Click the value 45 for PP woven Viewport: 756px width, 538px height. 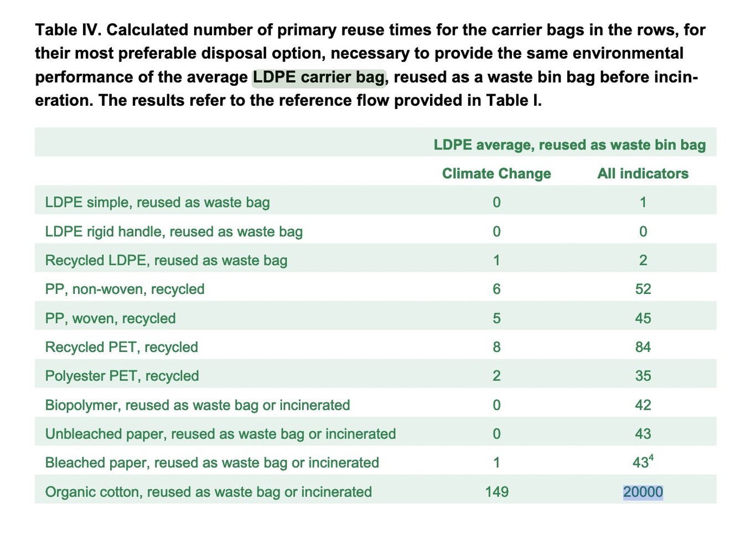643,318
